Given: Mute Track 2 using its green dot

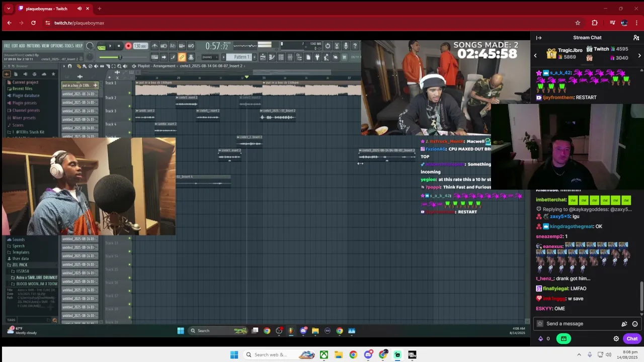Looking at the screenshot, I should (x=129, y=106).
